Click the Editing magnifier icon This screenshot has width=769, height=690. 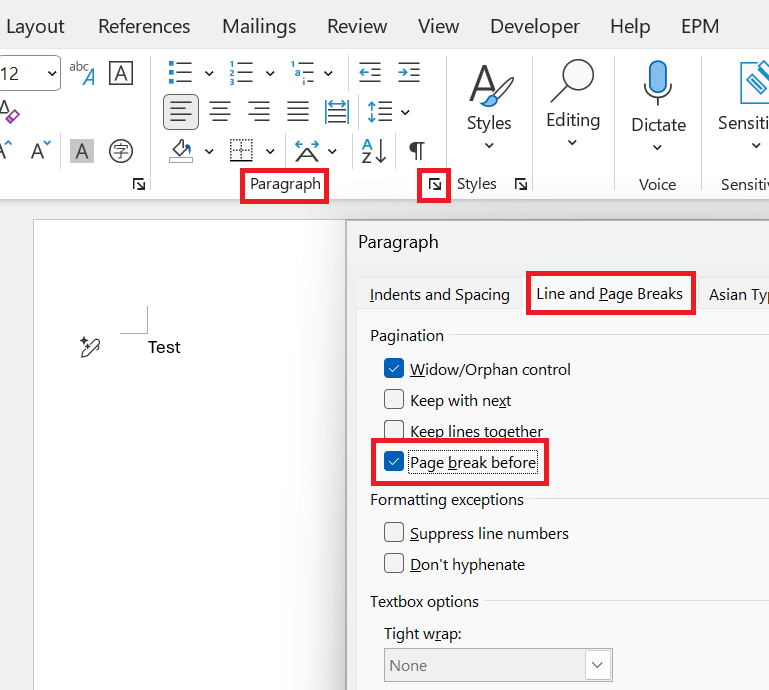pos(572,81)
